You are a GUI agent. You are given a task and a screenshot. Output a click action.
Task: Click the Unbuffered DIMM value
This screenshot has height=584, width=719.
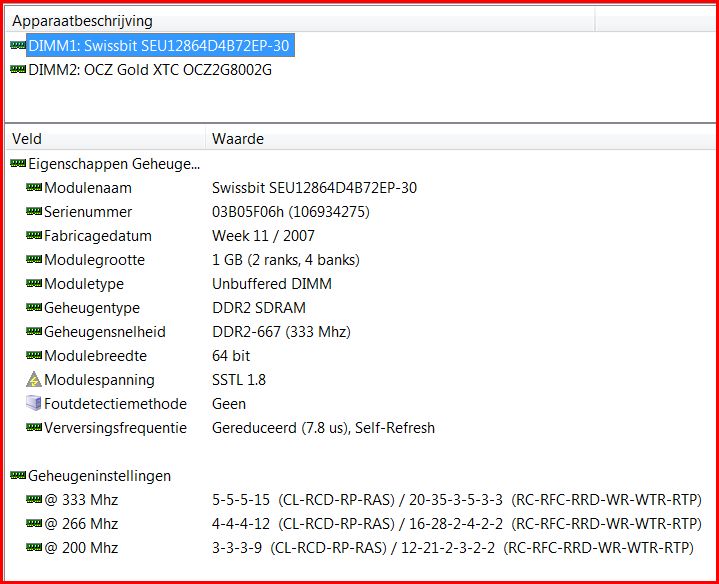coord(272,284)
